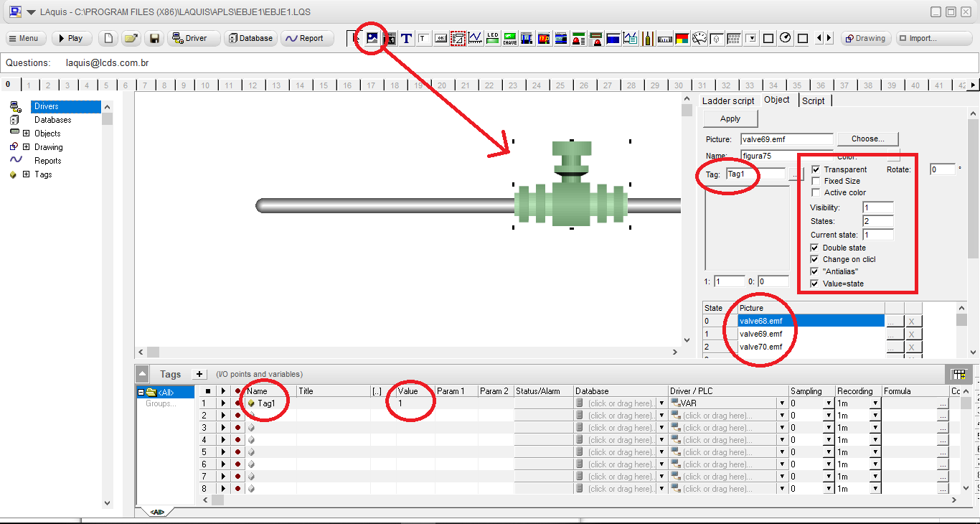
Task: Add a tag group with plus button
Action: (x=200, y=374)
